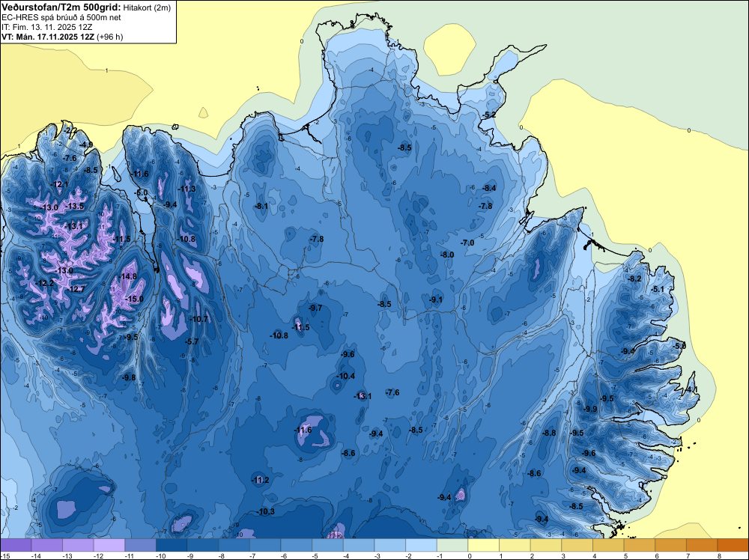Click the -8.8 temperature label

(549, 433)
